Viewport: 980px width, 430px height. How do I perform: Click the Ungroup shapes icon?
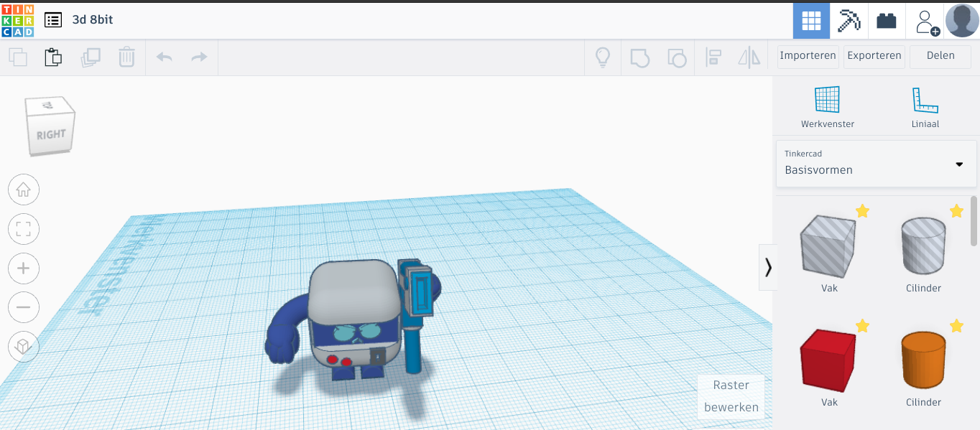(677, 57)
